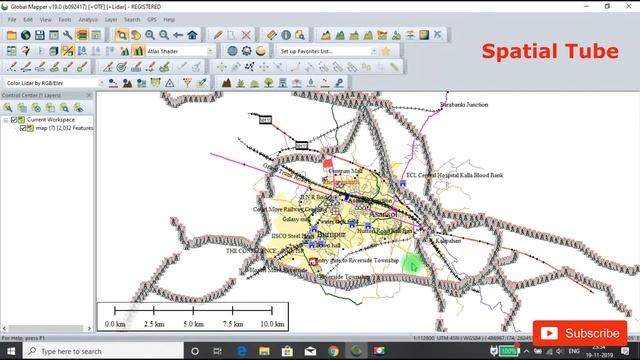The height and width of the screenshot is (360, 640).
Task: Restore last view with the back arrow
Action: [x=178, y=35]
